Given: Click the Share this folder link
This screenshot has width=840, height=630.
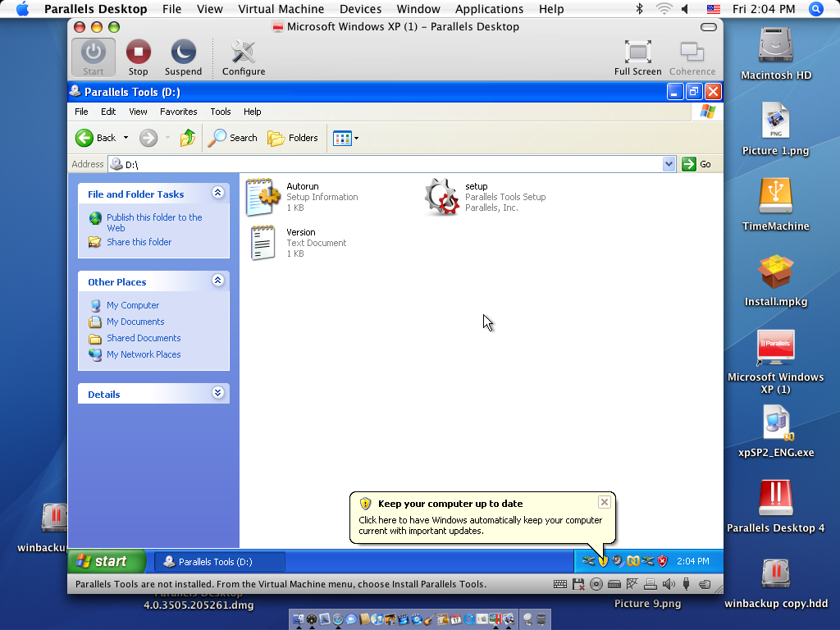Looking at the screenshot, I should (x=139, y=242).
